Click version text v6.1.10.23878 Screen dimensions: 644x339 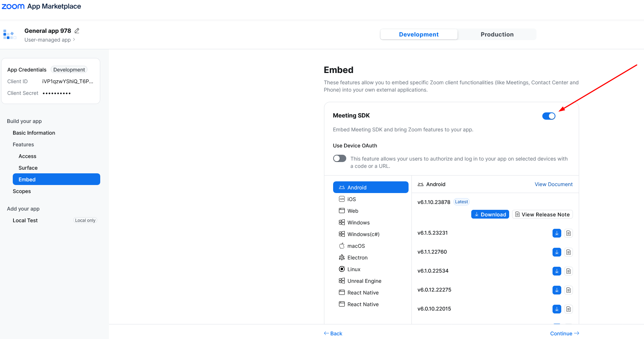(x=434, y=202)
